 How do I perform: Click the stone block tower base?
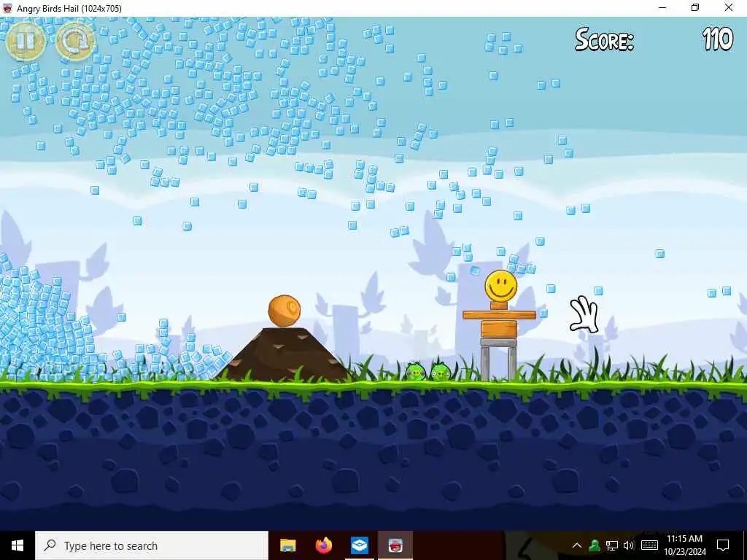tap(498, 359)
